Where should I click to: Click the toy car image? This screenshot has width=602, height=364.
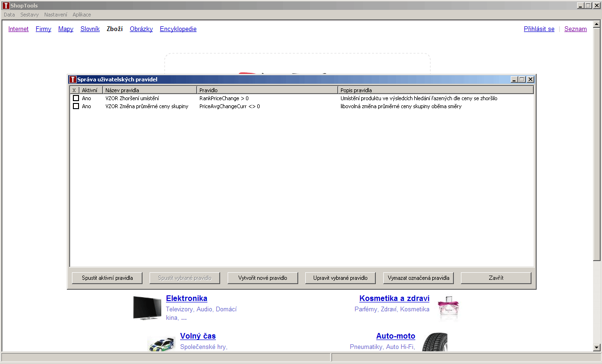point(161,344)
